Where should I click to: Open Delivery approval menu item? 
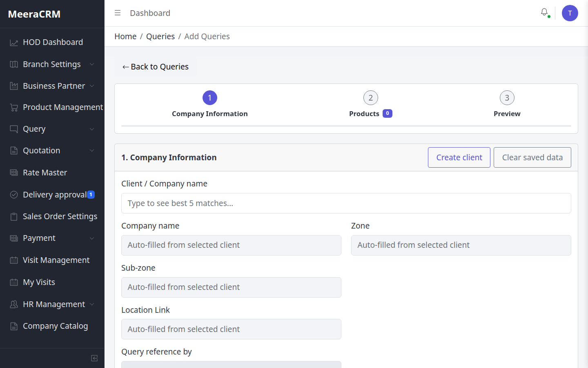(52, 195)
